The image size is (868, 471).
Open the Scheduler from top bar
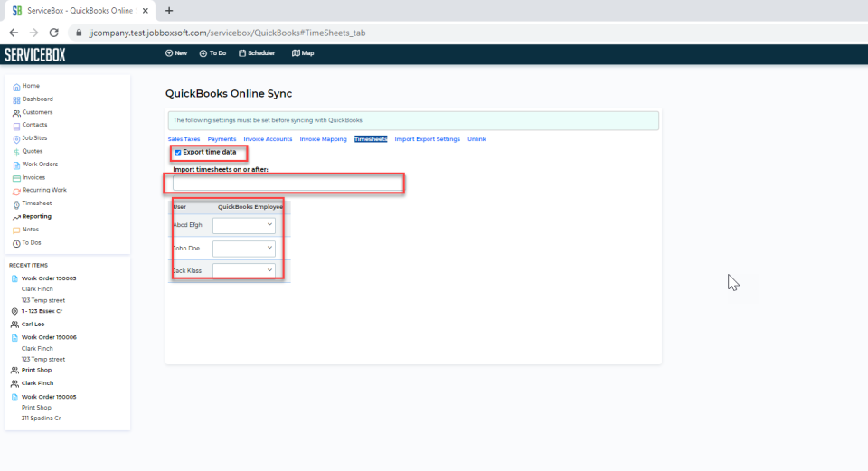[x=257, y=53]
